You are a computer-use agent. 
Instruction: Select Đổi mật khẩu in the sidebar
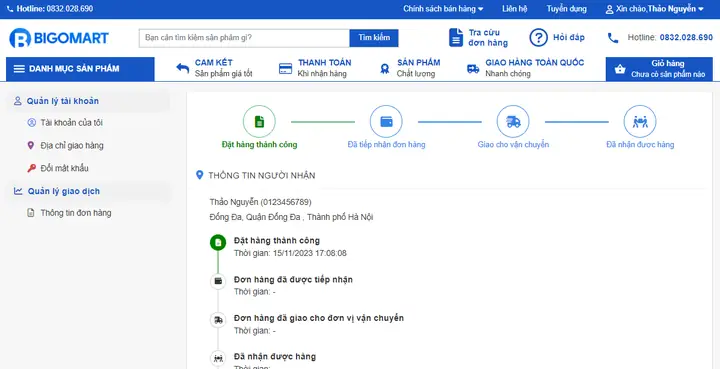tap(64, 168)
